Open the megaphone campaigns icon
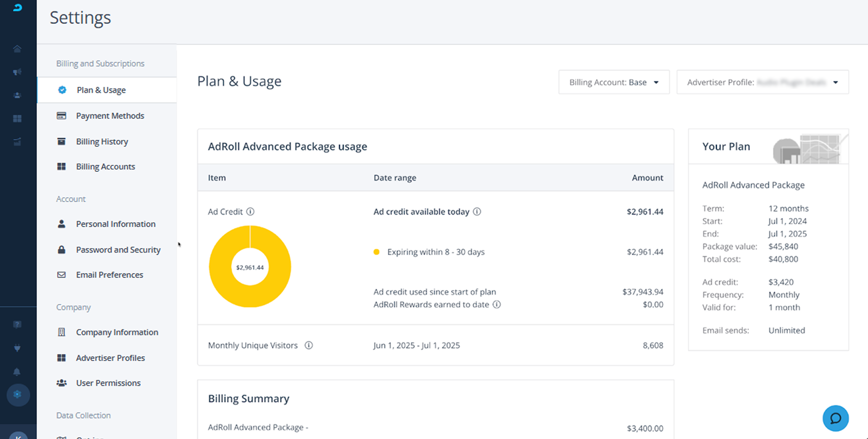Viewport: 868px width, 439px height. pyautogui.click(x=17, y=72)
